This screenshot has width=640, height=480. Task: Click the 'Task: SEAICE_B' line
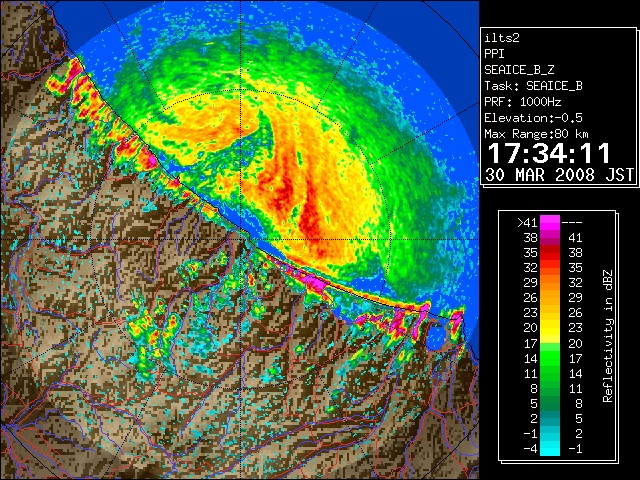click(x=533, y=86)
